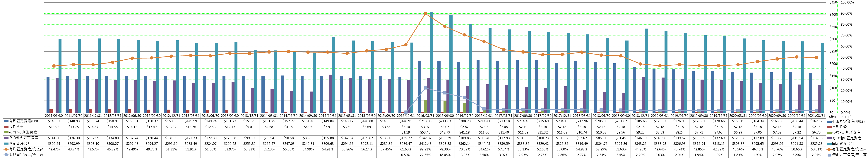Click the 78.30% ratio cell
The width and height of the screenshot is (868, 158).
pos(445,149)
